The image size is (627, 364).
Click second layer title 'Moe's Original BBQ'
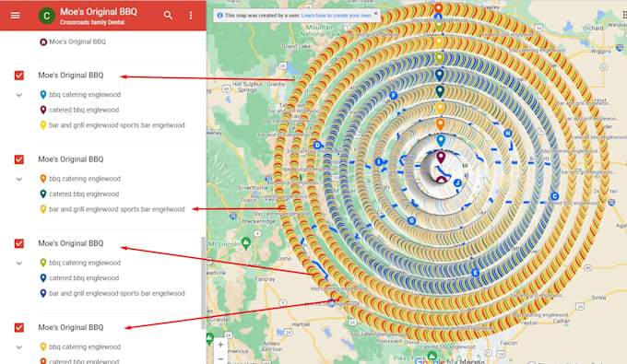click(x=71, y=159)
